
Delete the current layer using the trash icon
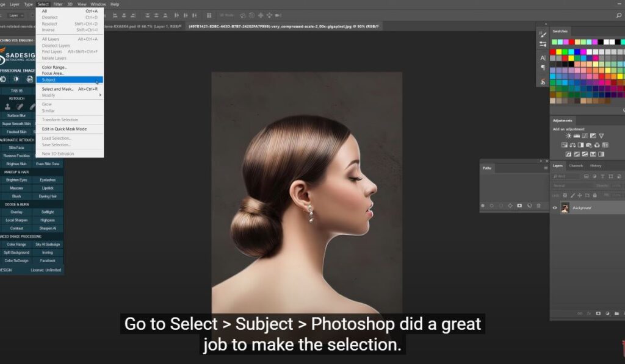point(624,313)
